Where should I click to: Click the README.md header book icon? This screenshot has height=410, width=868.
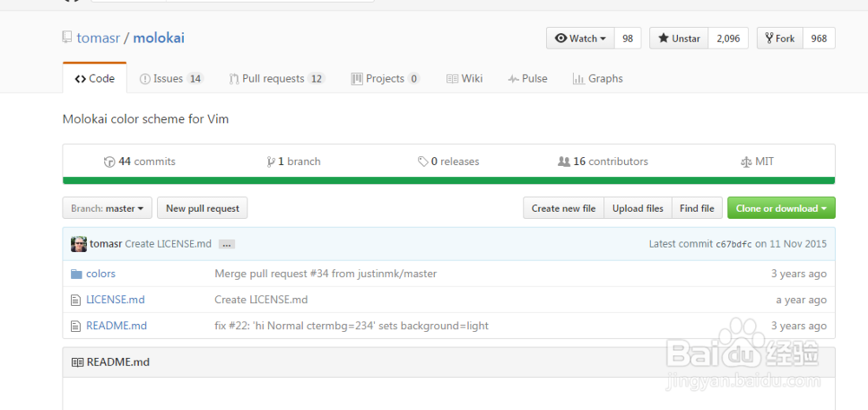[x=77, y=362]
